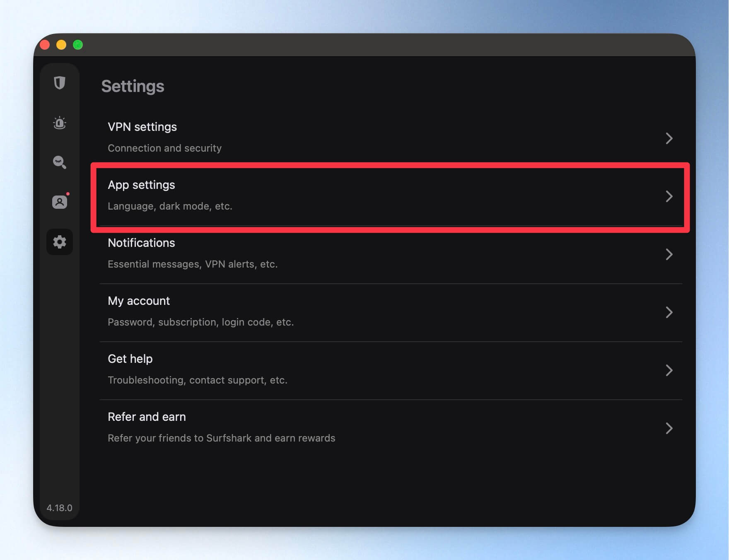The height and width of the screenshot is (560, 729).
Task: Click the red close window button
Action: coord(45,45)
